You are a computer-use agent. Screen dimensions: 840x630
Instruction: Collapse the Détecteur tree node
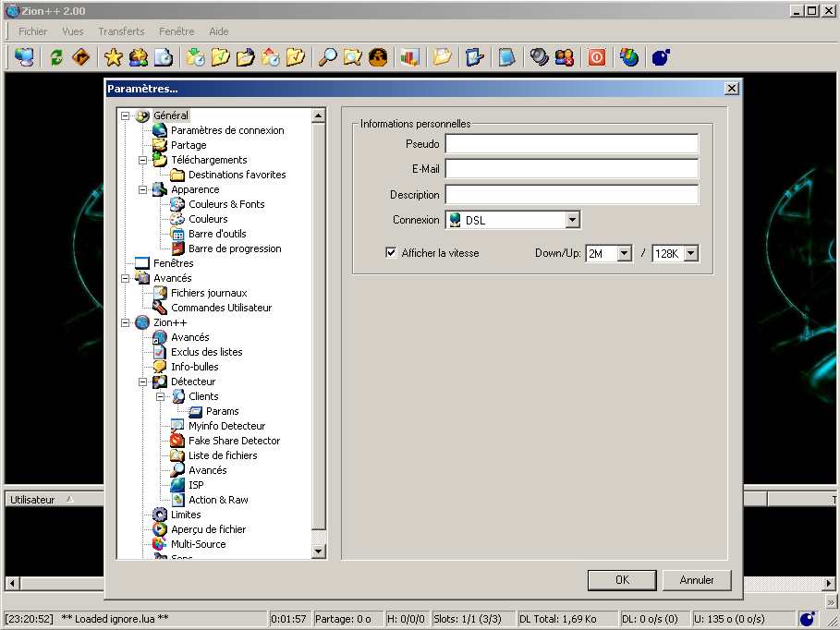(143, 382)
